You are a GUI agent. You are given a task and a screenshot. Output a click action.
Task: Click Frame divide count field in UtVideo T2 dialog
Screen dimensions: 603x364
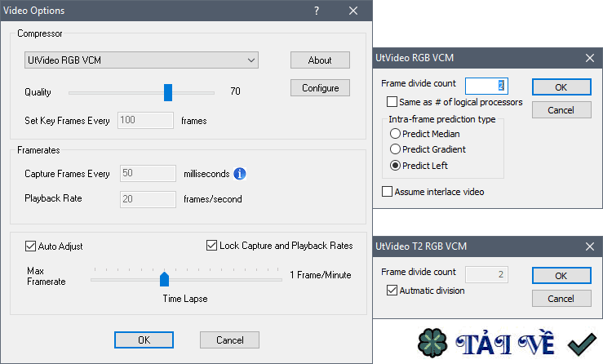click(486, 274)
